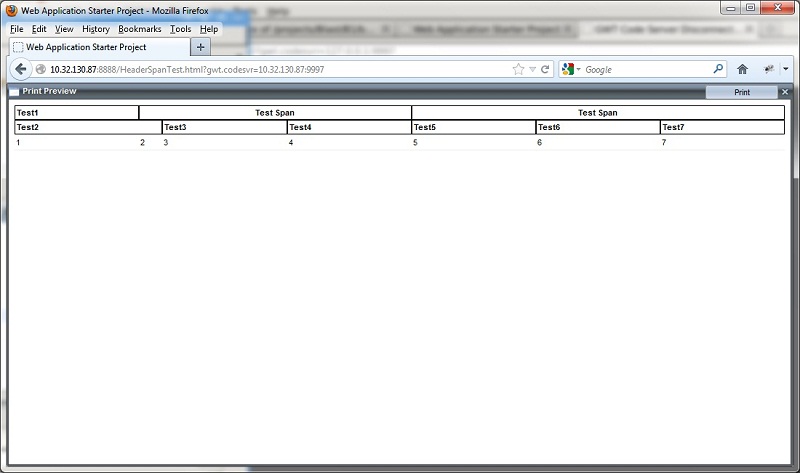This screenshot has width=800, height=473.
Task: Reload the page with the refresh icon
Action: pos(546,70)
